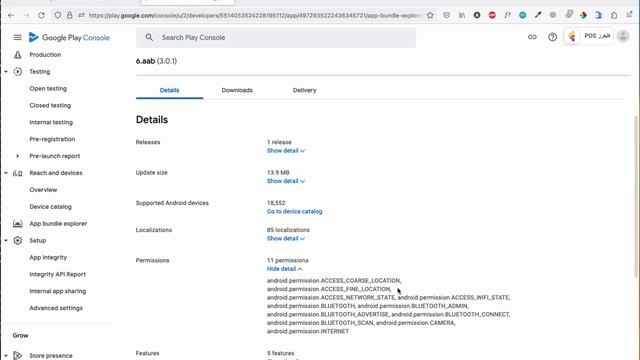Screen dimensions: 640x360
Task: Expand the Pre-launch report arrow
Action: pos(18,156)
